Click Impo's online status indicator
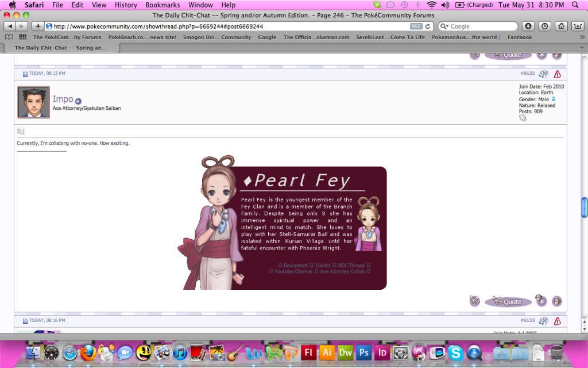The width and height of the screenshot is (588, 368). 78,101
